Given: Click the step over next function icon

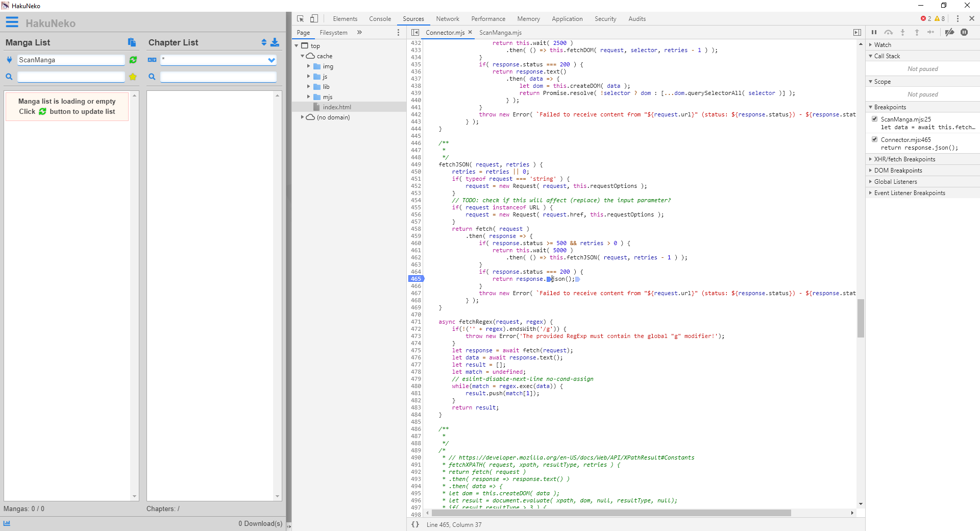Looking at the screenshot, I should point(889,32).
